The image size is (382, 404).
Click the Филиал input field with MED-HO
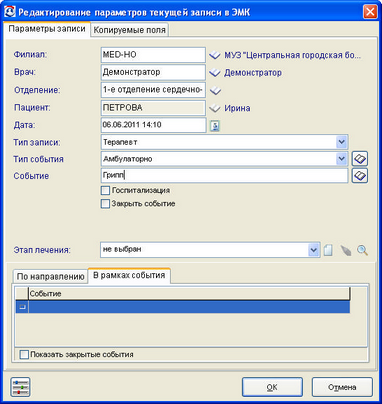pyautogui.click(x=153, y=55)
